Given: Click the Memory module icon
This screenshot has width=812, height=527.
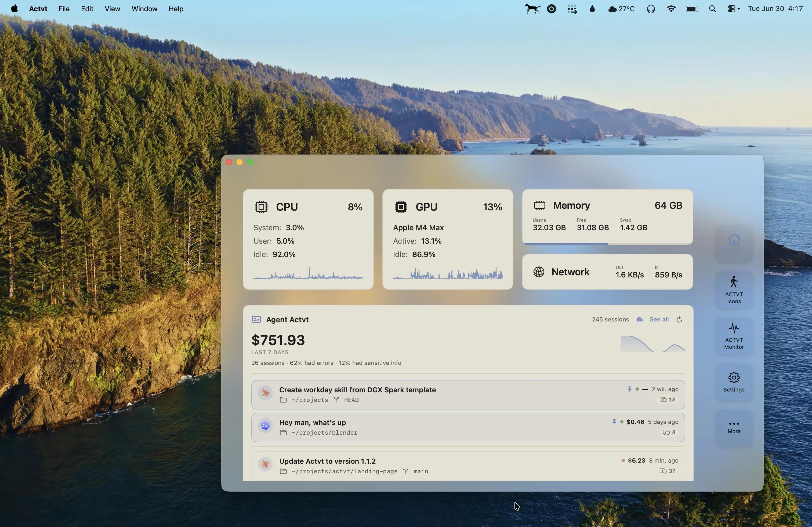Looking at the screenshot, I should [539, 206].
